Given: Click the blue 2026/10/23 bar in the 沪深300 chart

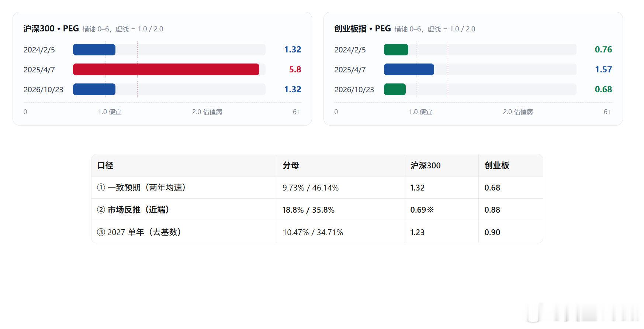Looking at the screenshot, I should coord(94,89).
